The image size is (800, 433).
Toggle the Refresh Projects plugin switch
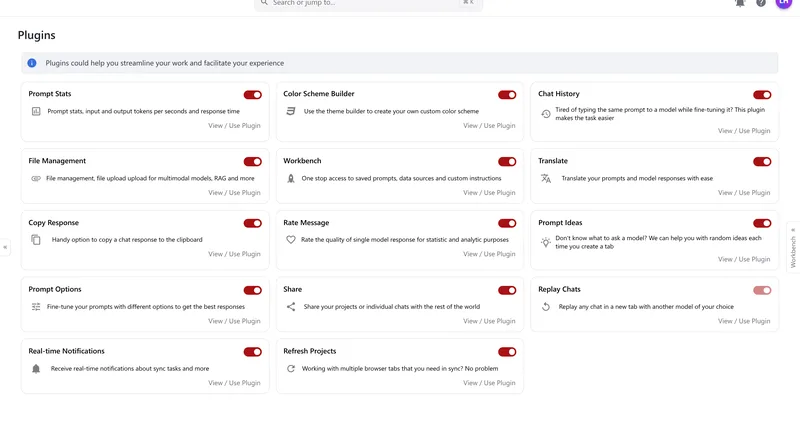507,352
